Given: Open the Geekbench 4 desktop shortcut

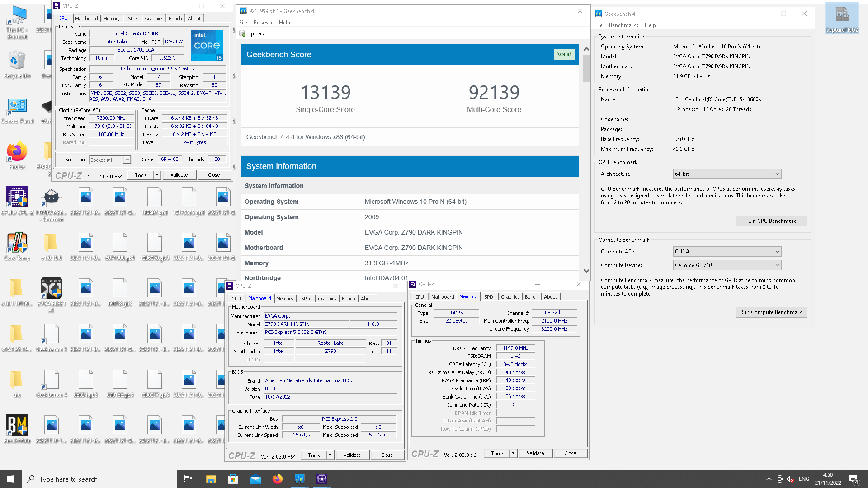Looking at the screenshot, I should (x=52, y=384).
